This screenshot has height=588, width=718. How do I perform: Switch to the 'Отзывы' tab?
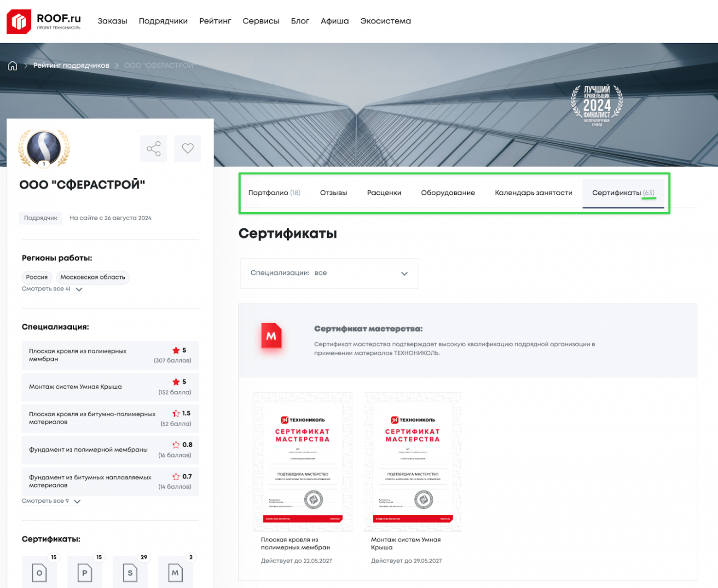click(334, 193)
